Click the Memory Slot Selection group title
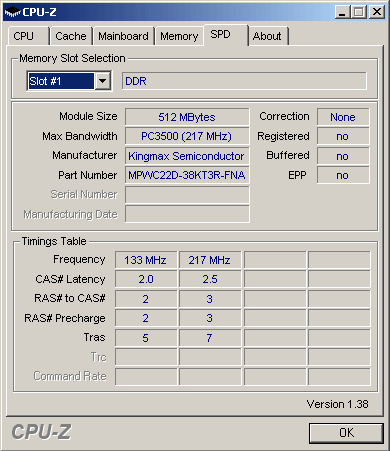This screenshot has height=451, width=390. [x=72, y=58]
